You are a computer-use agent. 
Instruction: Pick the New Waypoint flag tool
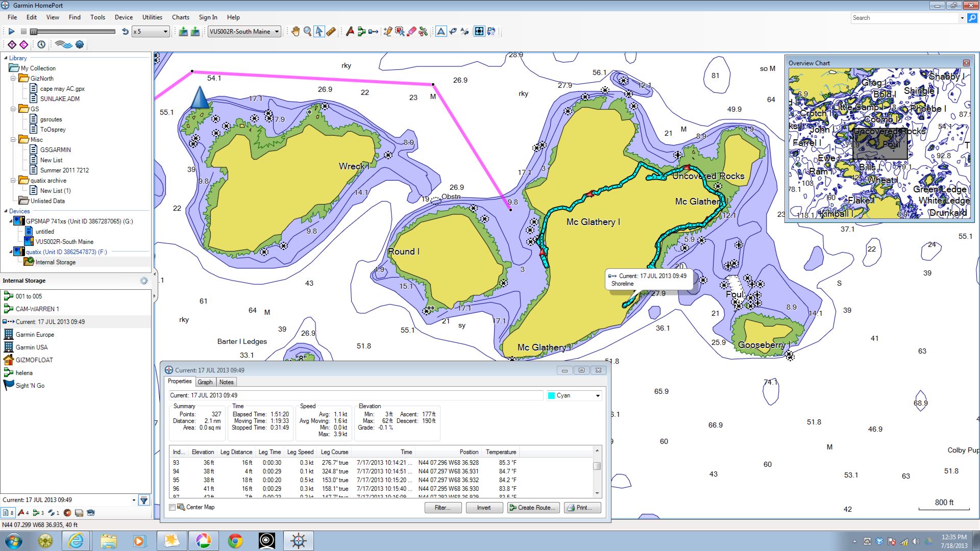tap(350, 32)
